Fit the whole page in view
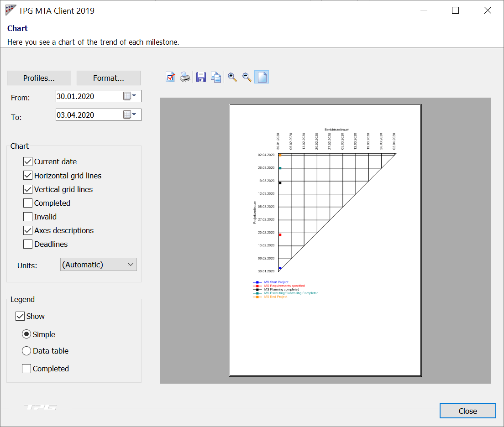The width and height of the screenshot is (504, 427). tap(261, 77)
